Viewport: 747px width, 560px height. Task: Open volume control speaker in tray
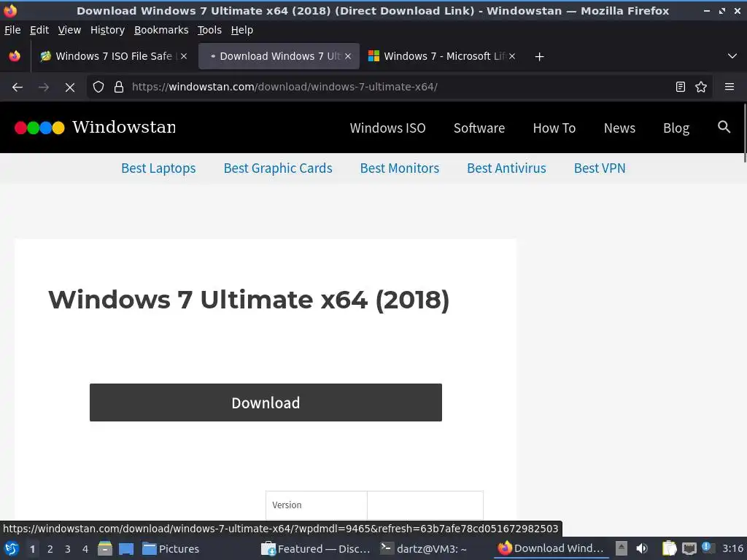[642, 548]
